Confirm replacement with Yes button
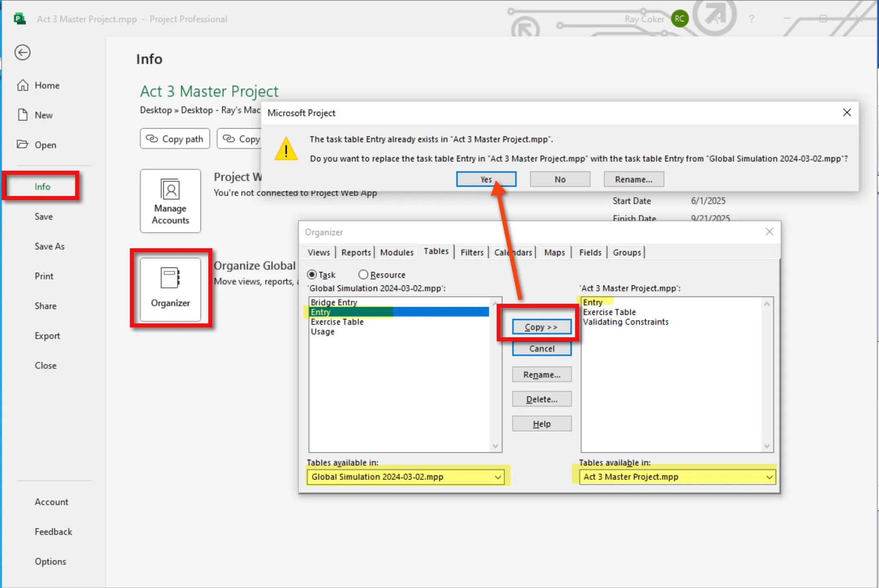This screenshot has height=588, width=879. 486,179
